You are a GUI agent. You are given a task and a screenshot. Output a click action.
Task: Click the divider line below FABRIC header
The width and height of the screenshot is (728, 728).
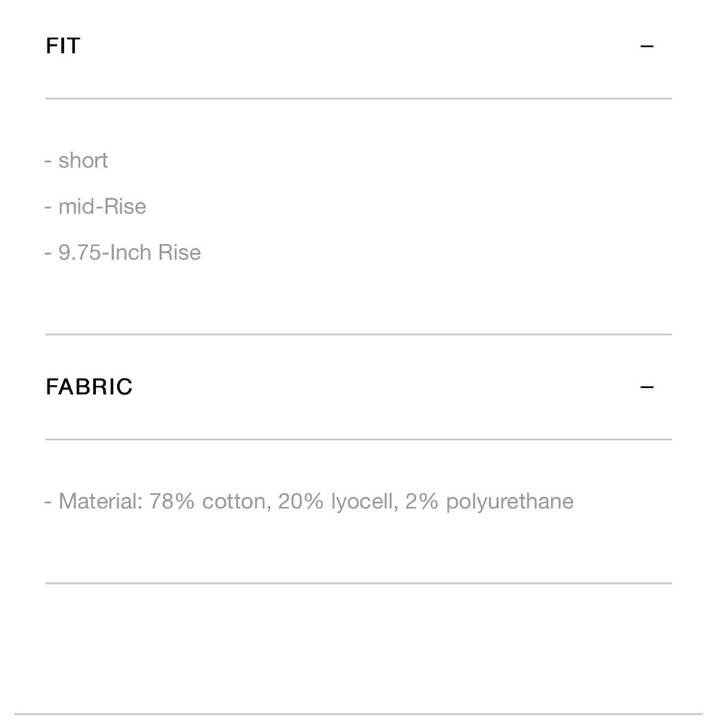[x=359, y=440]
